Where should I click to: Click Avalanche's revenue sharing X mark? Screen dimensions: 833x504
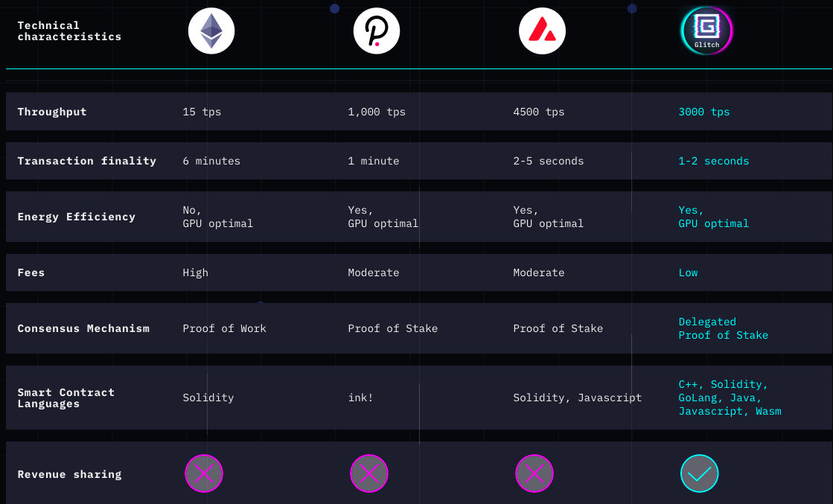pyautogui.click(x=534, y=473)
